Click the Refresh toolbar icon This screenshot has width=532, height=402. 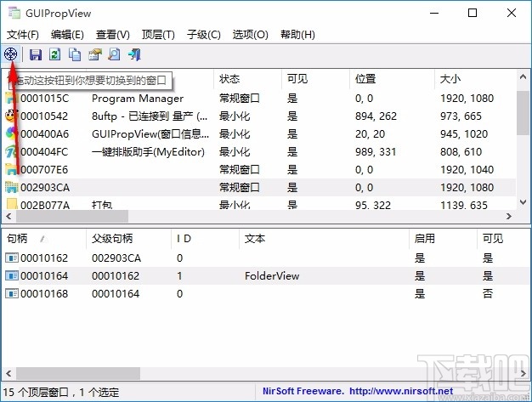click(55, 54)
